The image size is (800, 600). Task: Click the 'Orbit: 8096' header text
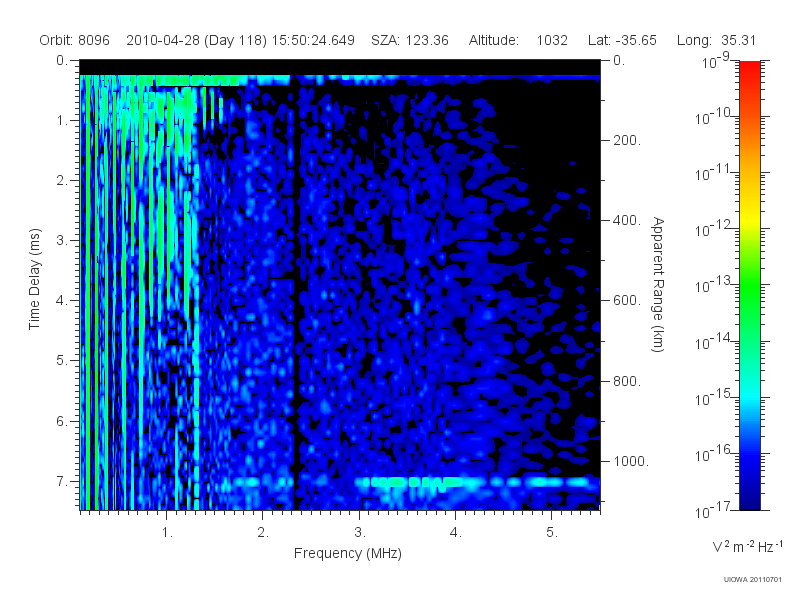tap(74, 40)
